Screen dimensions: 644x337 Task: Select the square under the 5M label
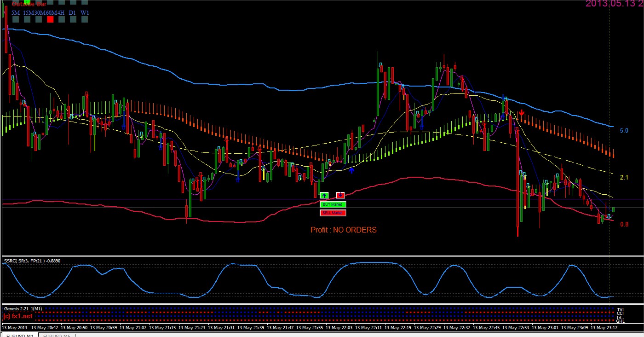click(x=15, y=20)
